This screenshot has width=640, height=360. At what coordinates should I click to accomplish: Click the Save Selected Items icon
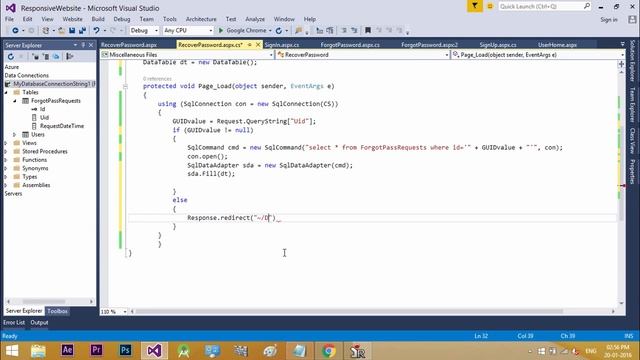tap(72, 31)
